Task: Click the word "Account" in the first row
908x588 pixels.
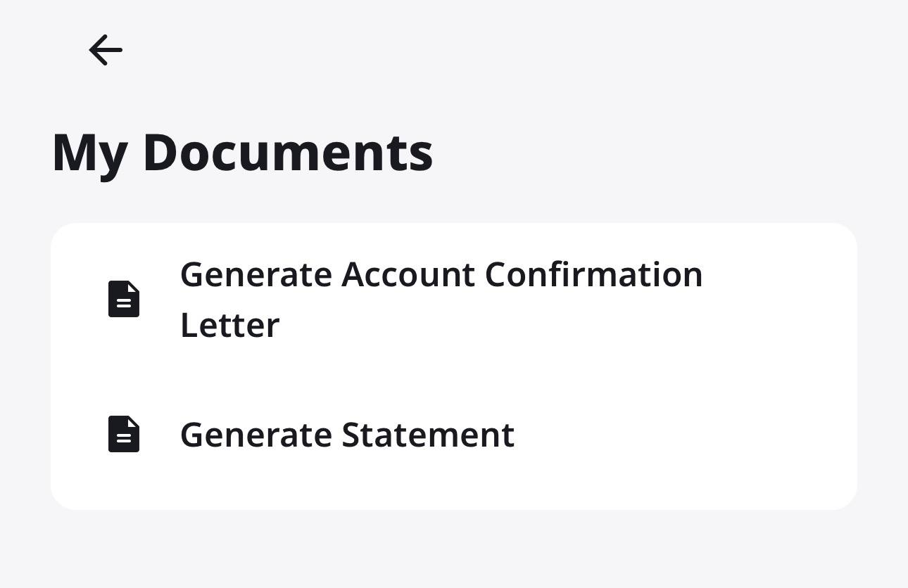Action: pos(408,274)
